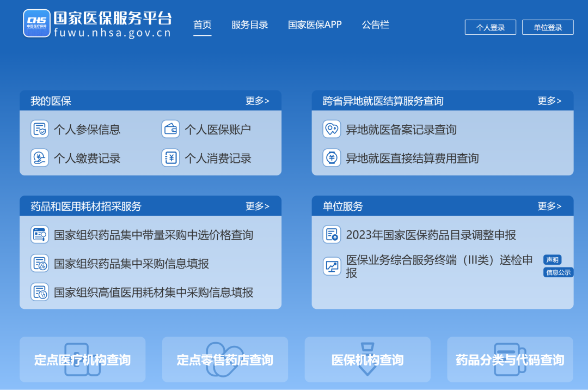Image resolution: width=588 pixels, height=390 pixels.
Task: Click the 单位服务 panel heading
Action: pyautogui.click(x=343, y=206)
